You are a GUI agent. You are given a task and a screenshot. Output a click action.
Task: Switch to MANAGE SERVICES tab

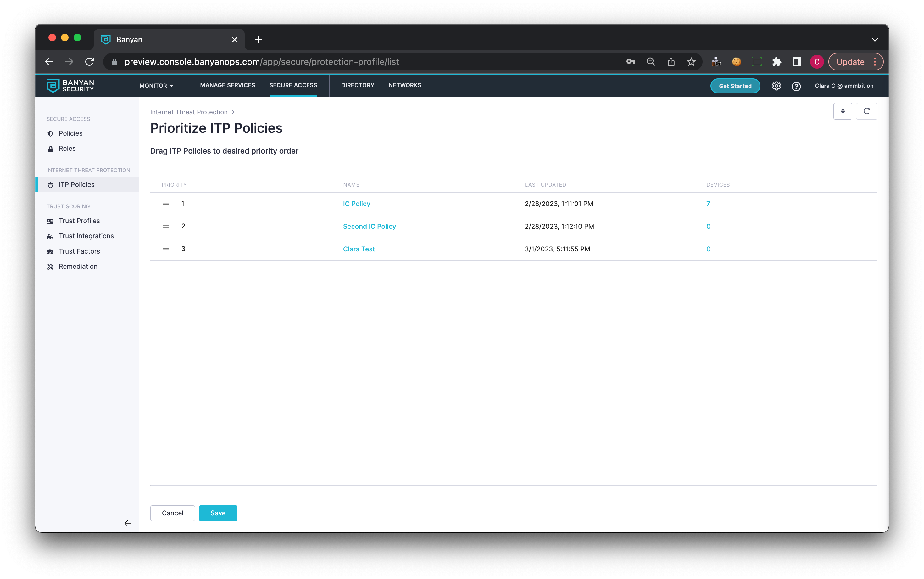(227, 85)
